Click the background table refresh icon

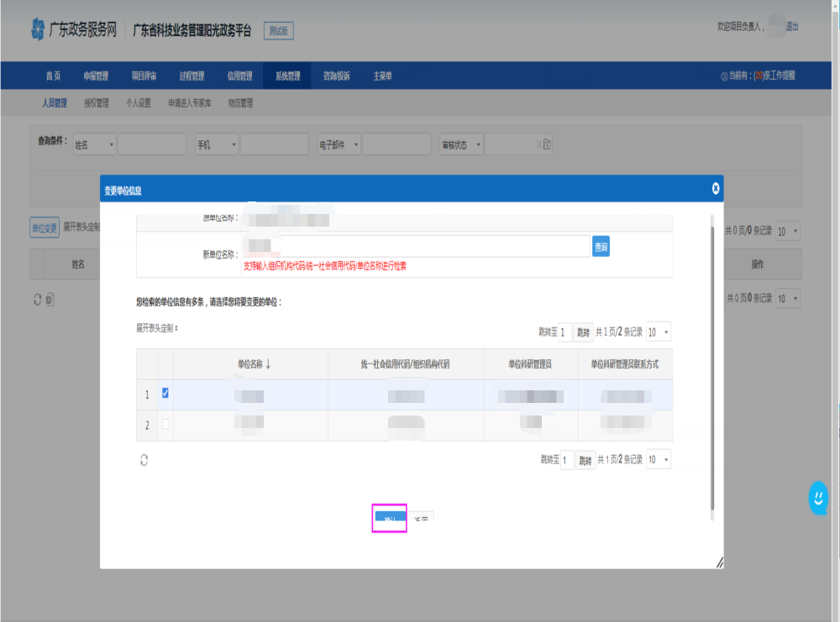pyautogui.click(x=37, y=299)
